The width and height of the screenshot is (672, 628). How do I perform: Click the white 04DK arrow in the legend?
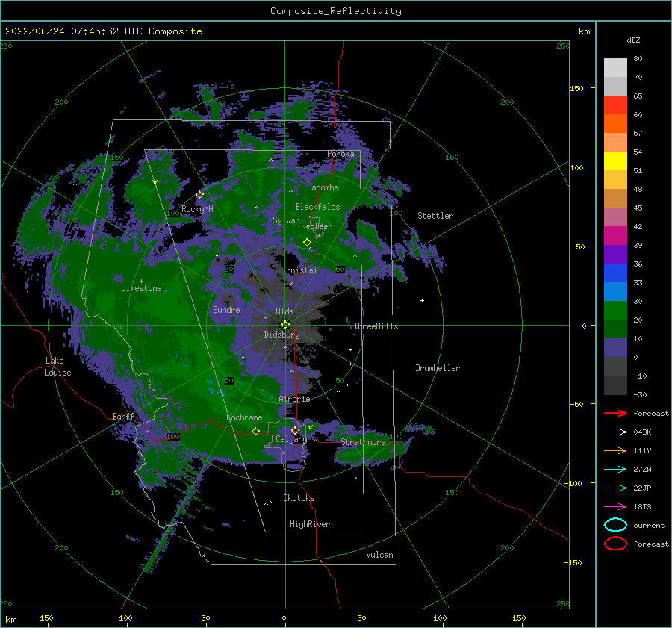pyautogui.click(x=615, y=432)
